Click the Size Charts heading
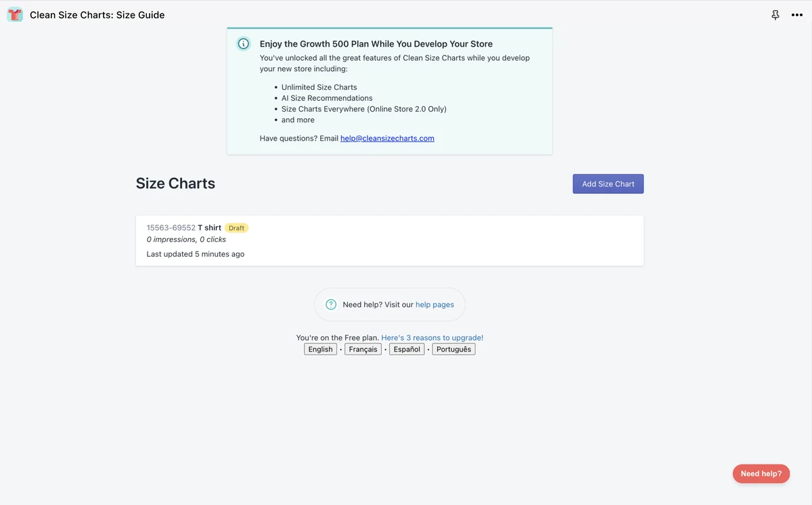 point(175,183)
